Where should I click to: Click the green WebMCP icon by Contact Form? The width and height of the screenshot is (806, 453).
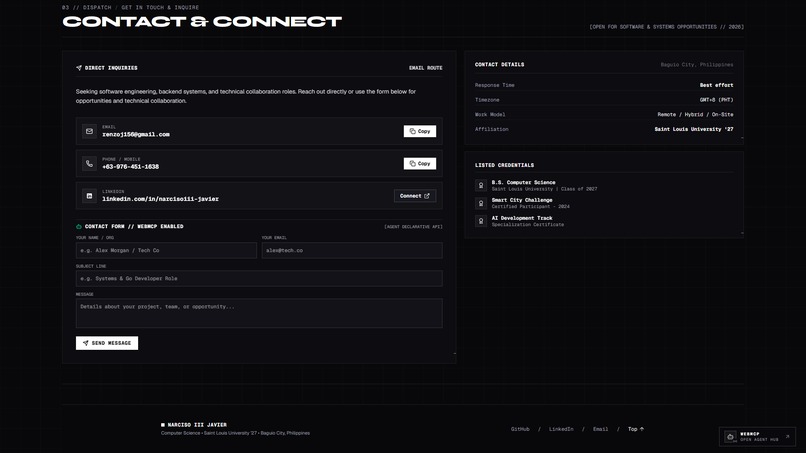[x=79, y=226]
